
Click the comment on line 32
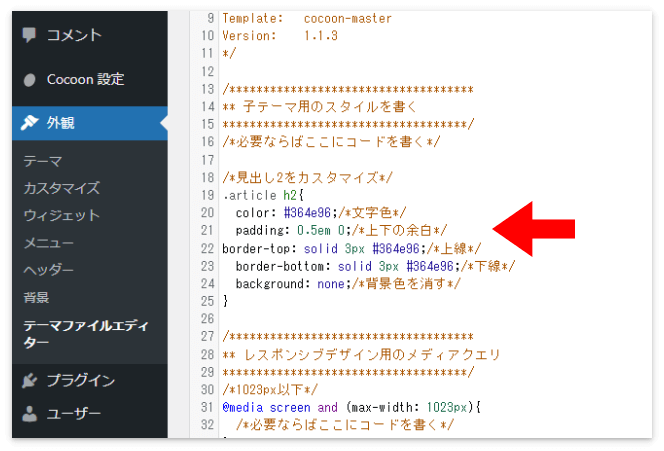tap(345, 424)
